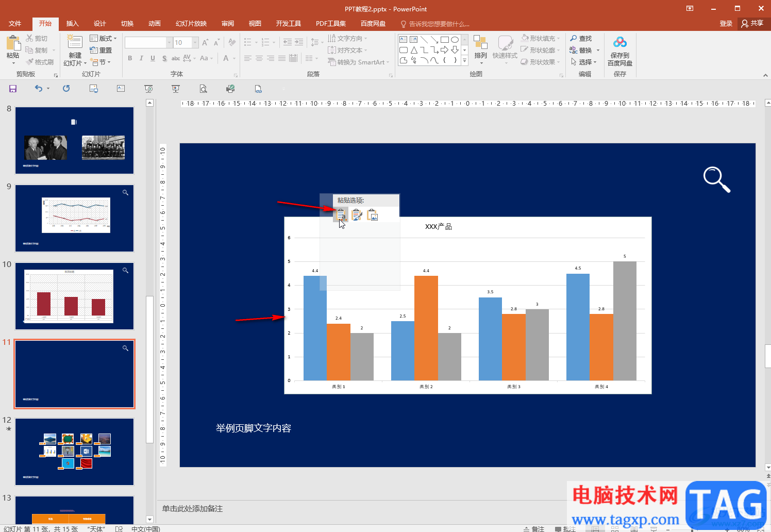The width and height of the screenshot is (771, 532).
Task: Toggle the Notes (备注) pane in status bar
Action: point(534,528)
